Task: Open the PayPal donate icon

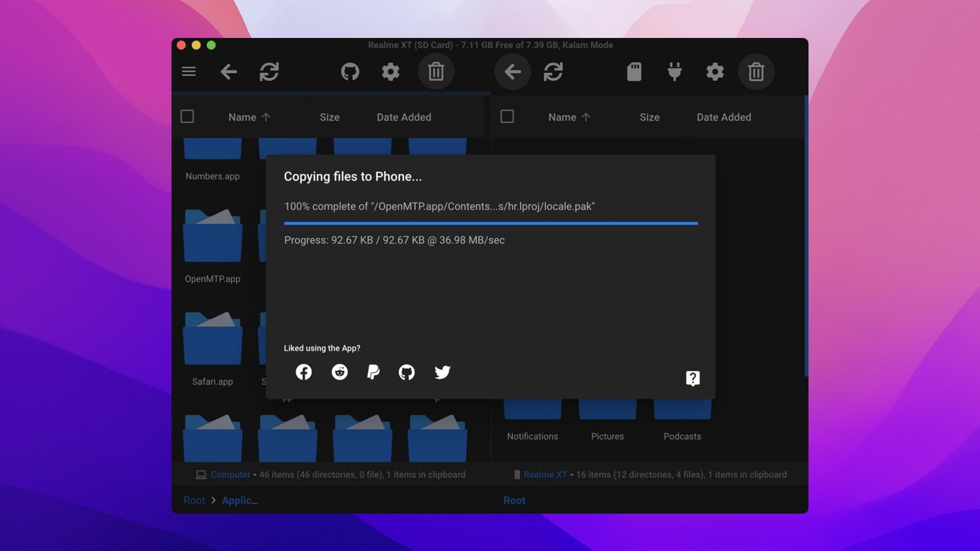Action: (x=373, y=372)
